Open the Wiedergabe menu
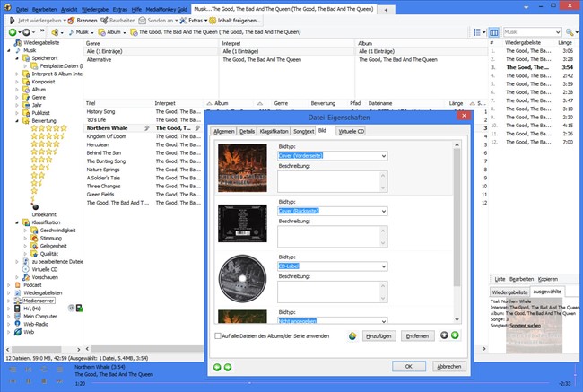 pyautogui.click(x=94, y=9)
